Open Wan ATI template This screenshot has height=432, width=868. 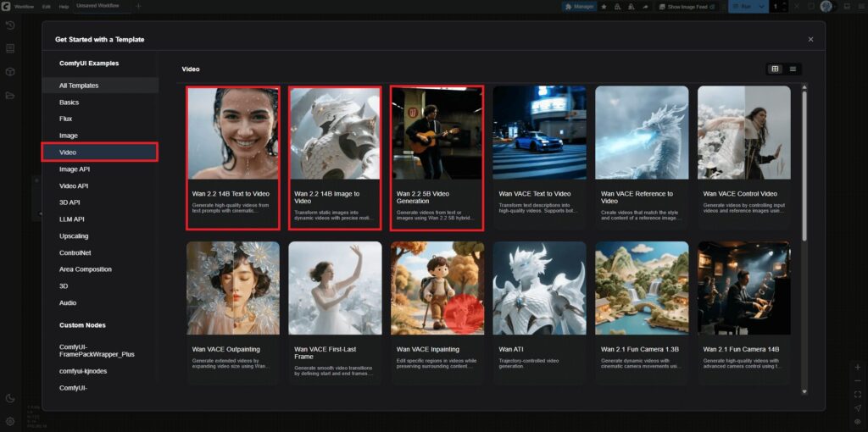coord(539,313)
